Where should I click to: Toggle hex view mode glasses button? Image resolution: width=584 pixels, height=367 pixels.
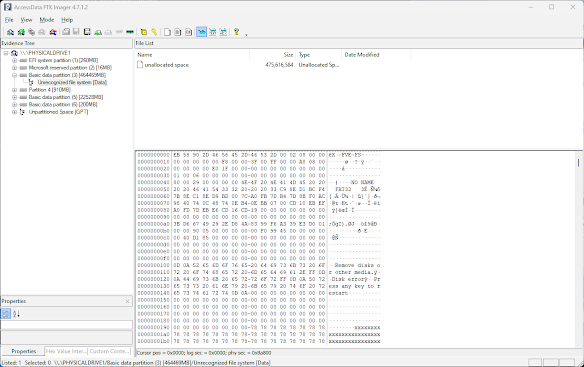(x=223, y=32)
